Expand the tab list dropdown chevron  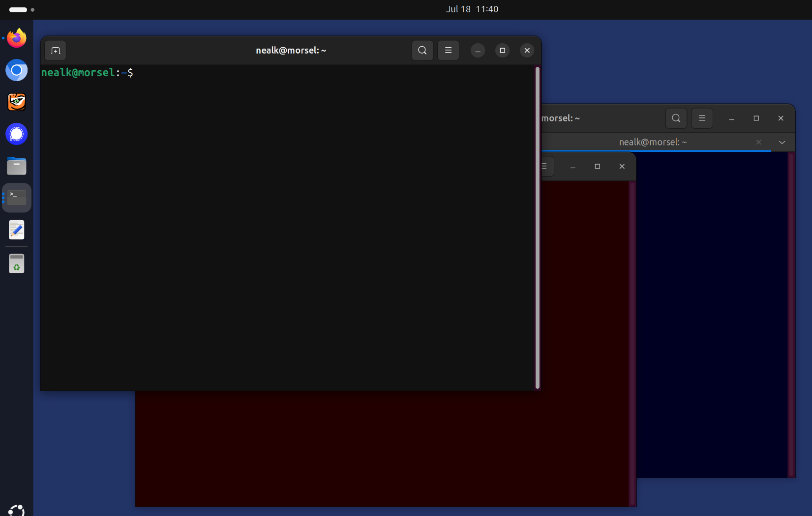pyautogui.click(x=782, y=143)
